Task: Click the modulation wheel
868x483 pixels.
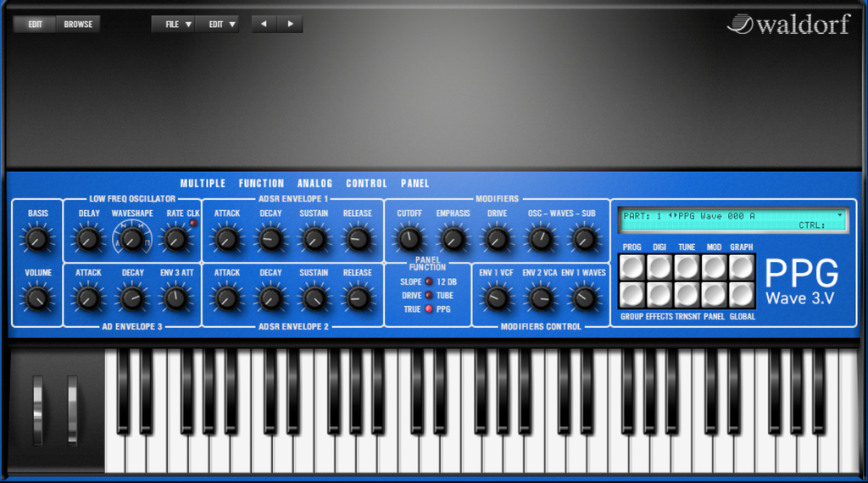Action: coord(73,410)
